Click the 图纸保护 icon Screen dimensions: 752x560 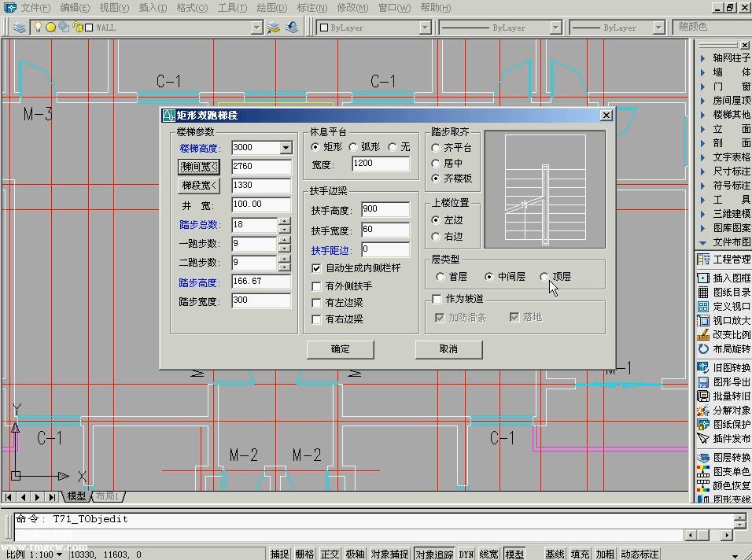point(703,424)
